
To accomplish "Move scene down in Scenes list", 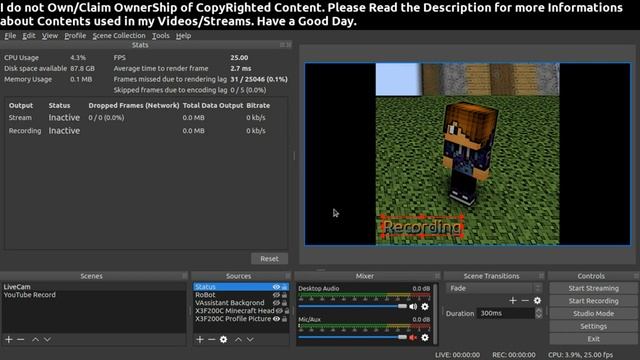I will 47,339.
